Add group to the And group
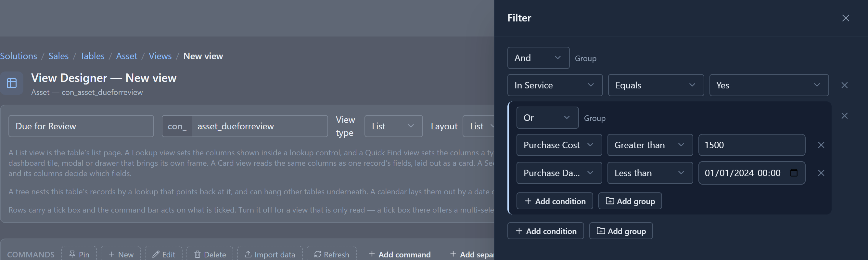 coord(621,231)
